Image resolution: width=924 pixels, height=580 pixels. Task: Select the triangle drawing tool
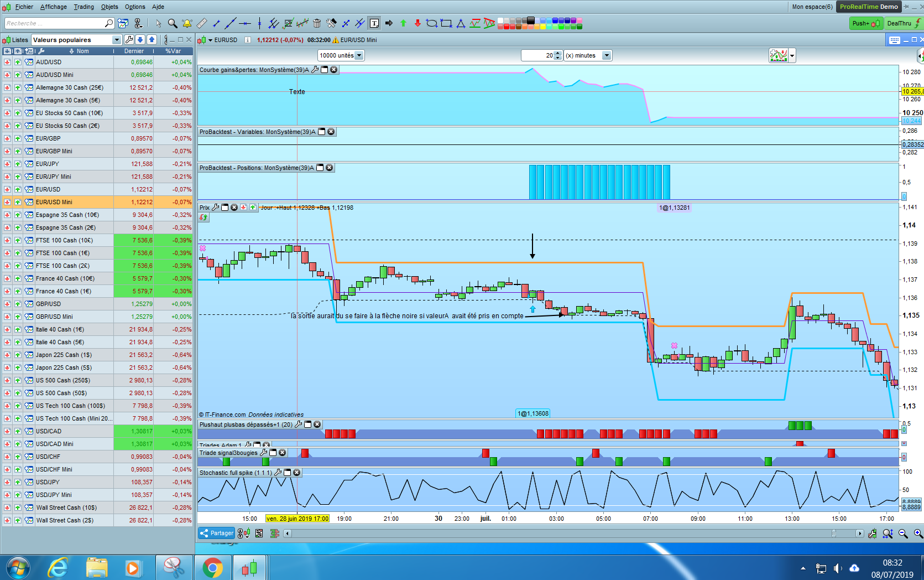click(461, 23)
